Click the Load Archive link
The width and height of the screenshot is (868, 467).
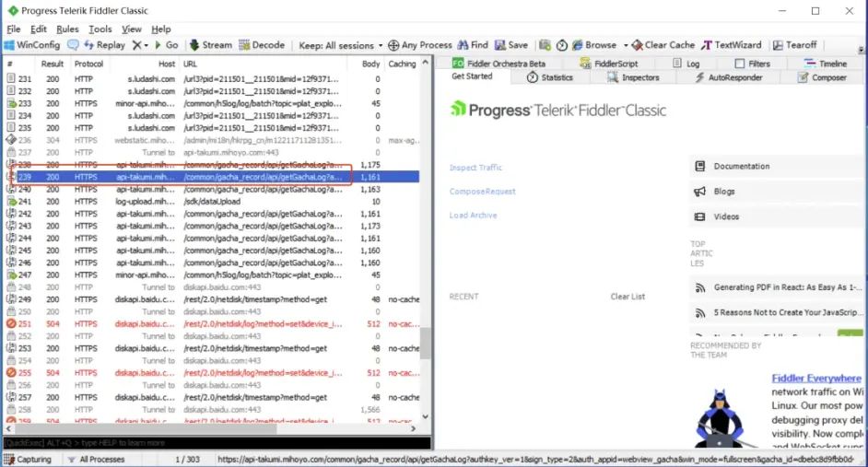473,216
